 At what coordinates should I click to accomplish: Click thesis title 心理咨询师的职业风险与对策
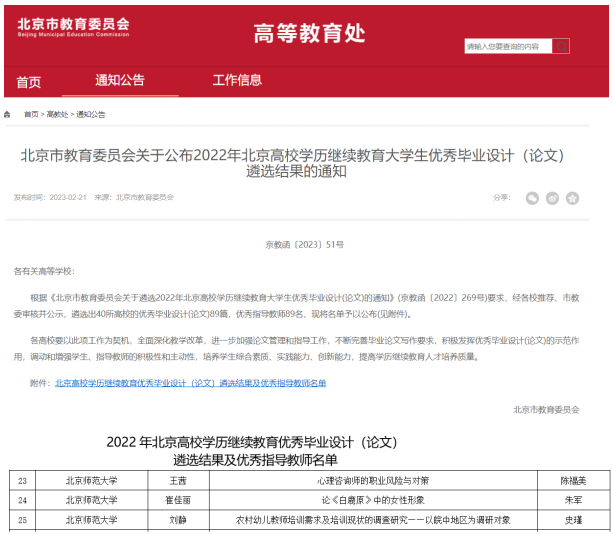click(373, 480)
